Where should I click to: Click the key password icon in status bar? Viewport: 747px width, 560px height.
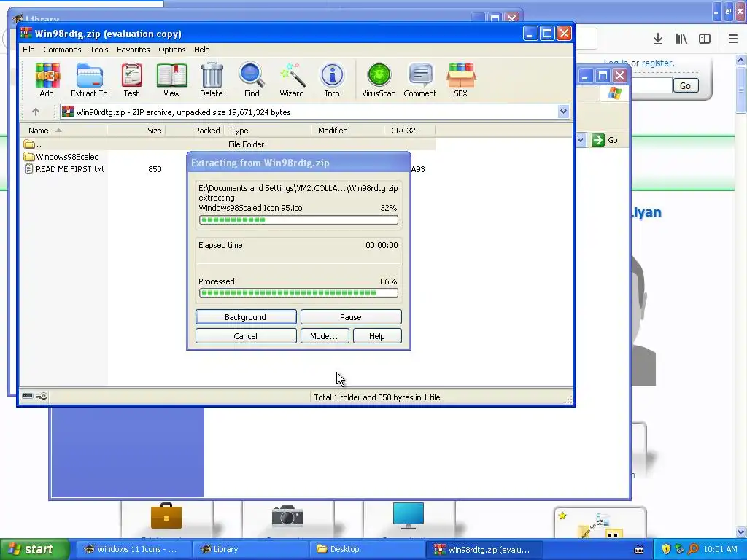point(42,396)
